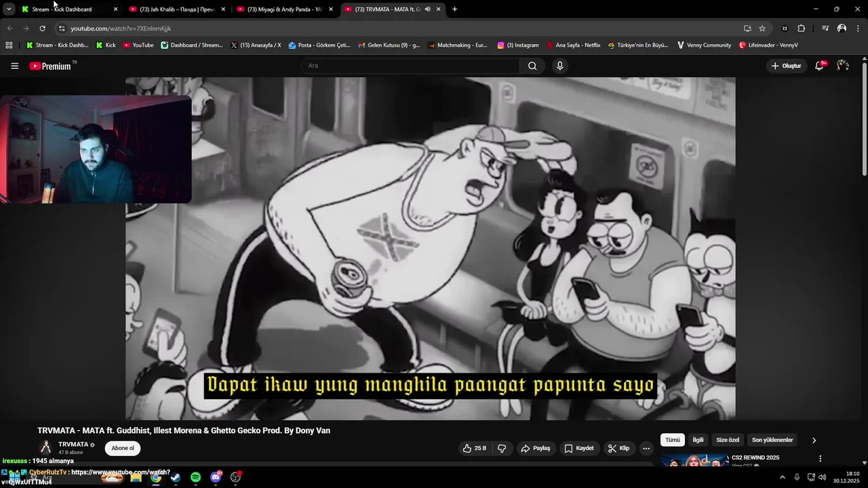Click the taskbar volume icon
Viewport: 868px width, 488px height.
tap(823, 477)
